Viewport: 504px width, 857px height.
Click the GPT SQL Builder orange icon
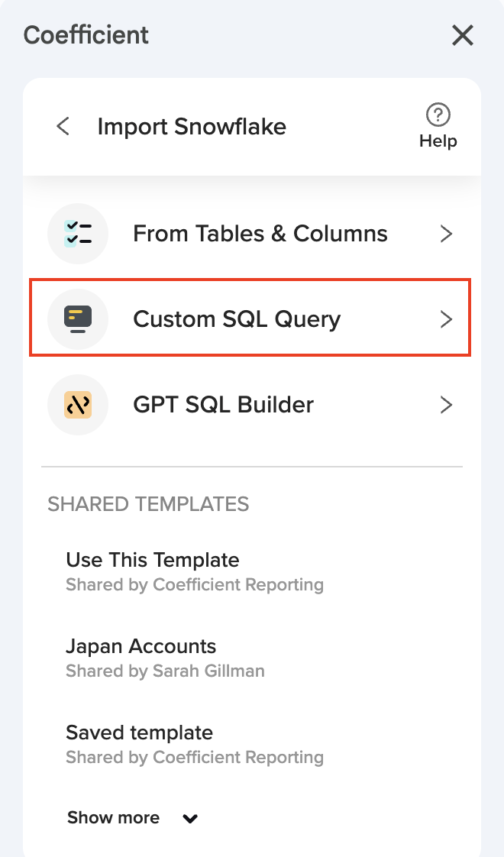(x=78, y=404)
